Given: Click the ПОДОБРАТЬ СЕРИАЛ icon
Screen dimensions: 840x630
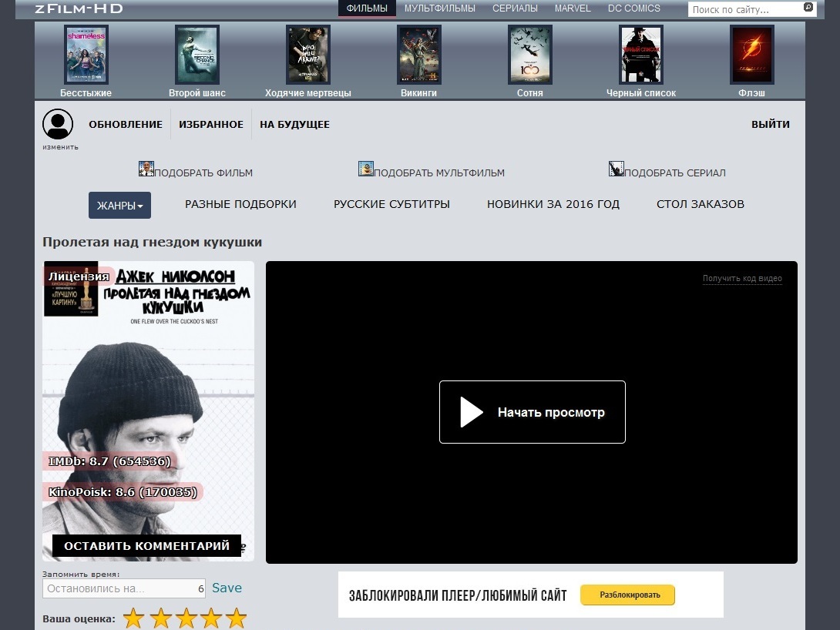Looking at the screenshot, I should pos(616,169).
